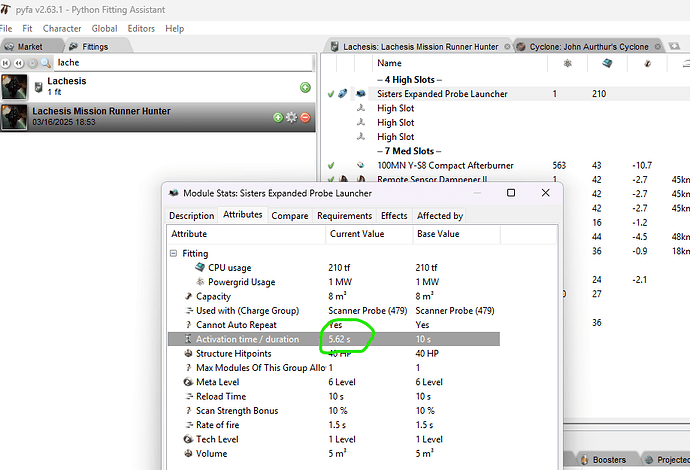Click the Lachesis cruiser group icon
This screenshot has width=690, height=470.
38,87
